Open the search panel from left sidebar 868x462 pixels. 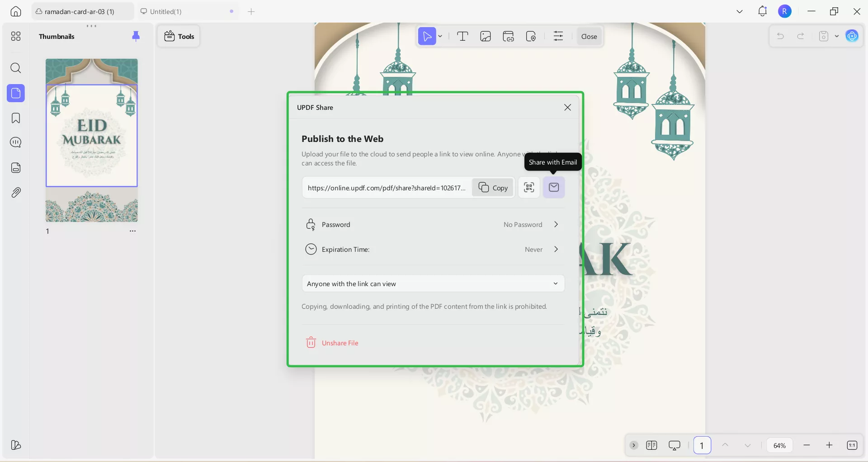click(16, 68)
